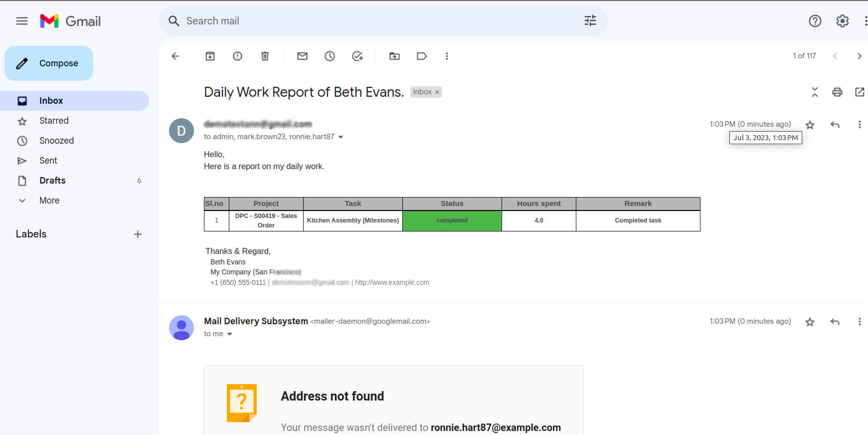
Task: Snooze this email using clock icon
Action: tap(330, 56)
